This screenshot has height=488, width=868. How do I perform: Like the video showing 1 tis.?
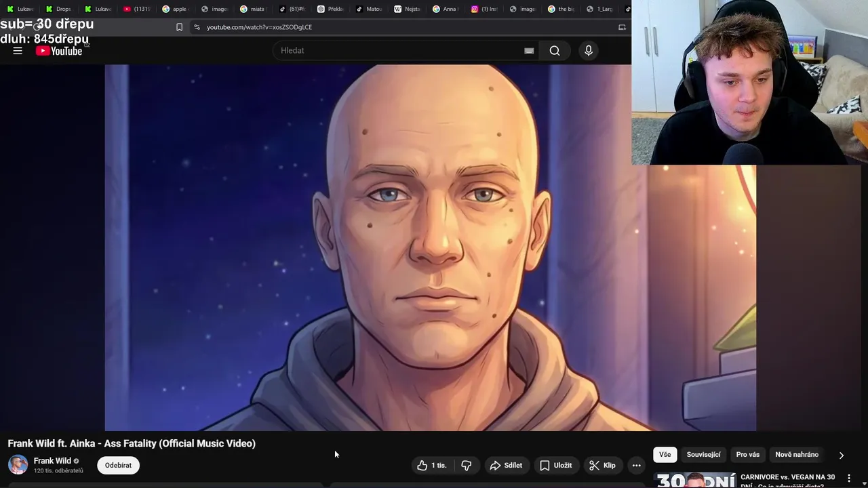tap(432, 466)
